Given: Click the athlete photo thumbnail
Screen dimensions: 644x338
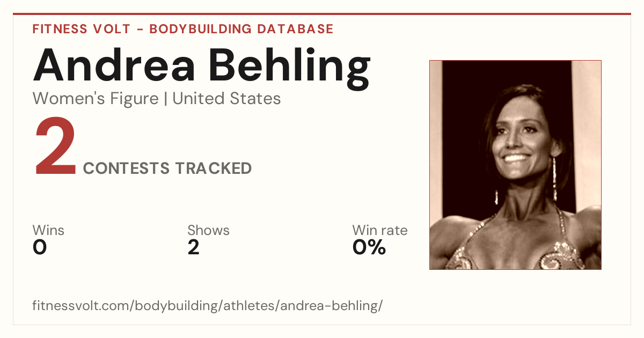Looking at the screenshot, I should [x=515, y=165].
